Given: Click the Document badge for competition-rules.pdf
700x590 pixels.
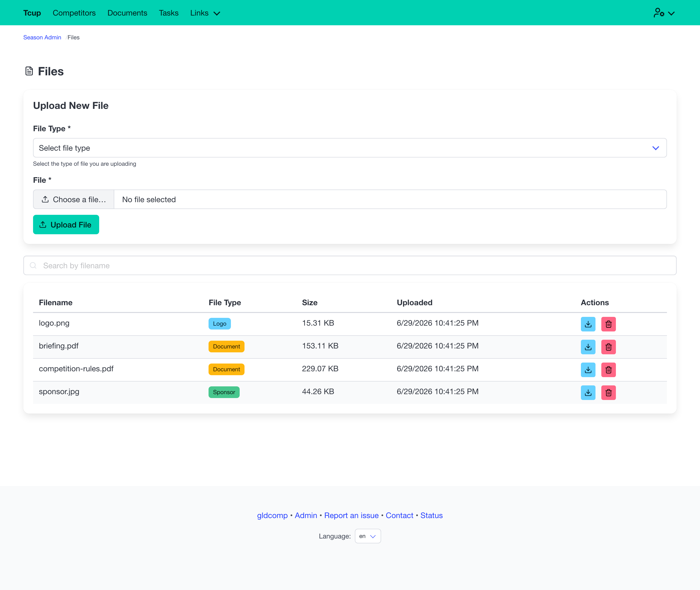Looking at the screenshot, I should pyautogui.click(x=227, y=369).
